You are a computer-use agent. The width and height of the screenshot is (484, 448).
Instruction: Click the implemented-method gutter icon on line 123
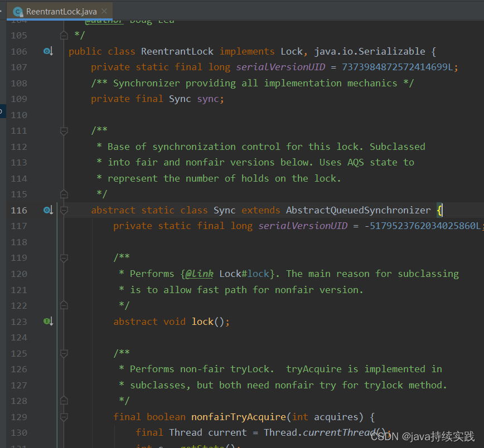[48, 322]
